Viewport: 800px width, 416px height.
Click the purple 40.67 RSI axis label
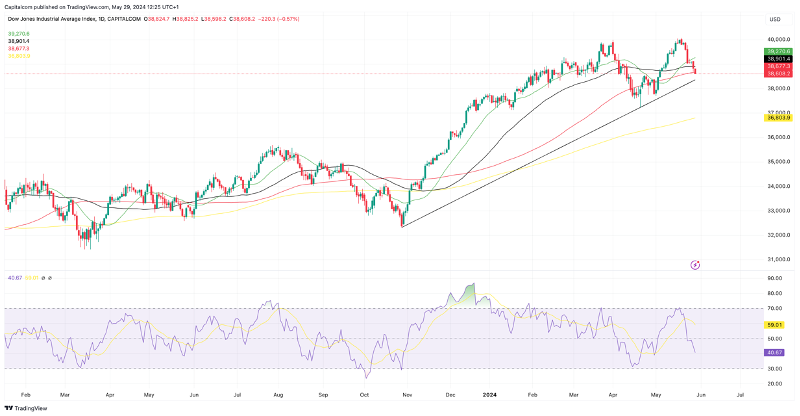[773, 353]
